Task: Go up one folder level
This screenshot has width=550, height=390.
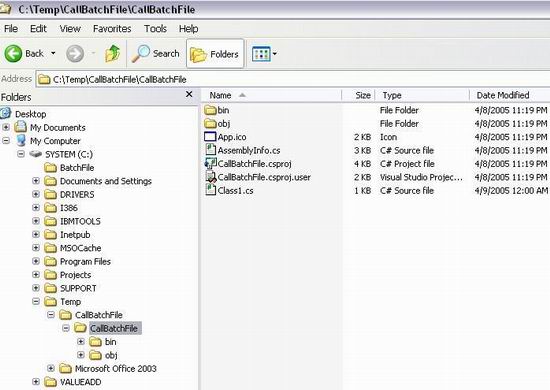Action: click(113, 54)
